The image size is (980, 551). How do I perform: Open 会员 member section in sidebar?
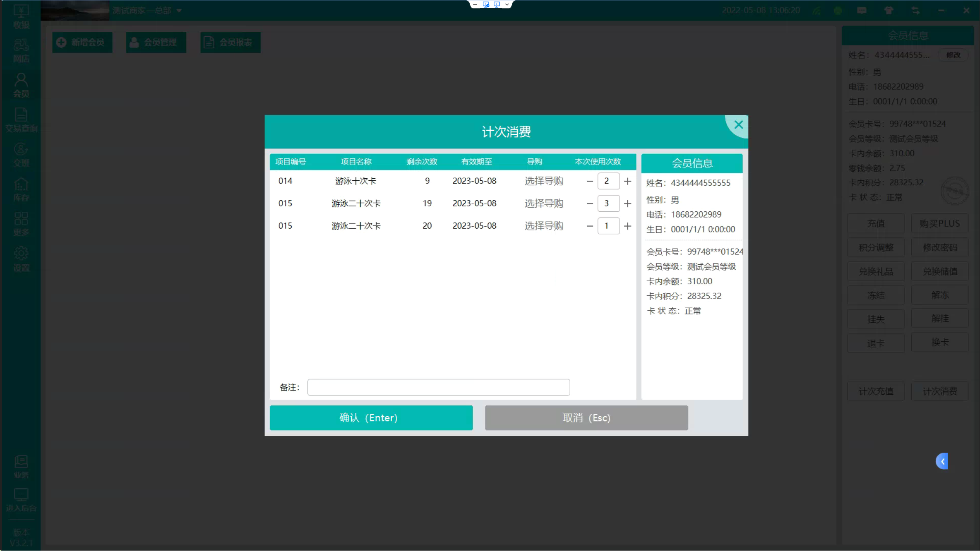click(21, 86)
